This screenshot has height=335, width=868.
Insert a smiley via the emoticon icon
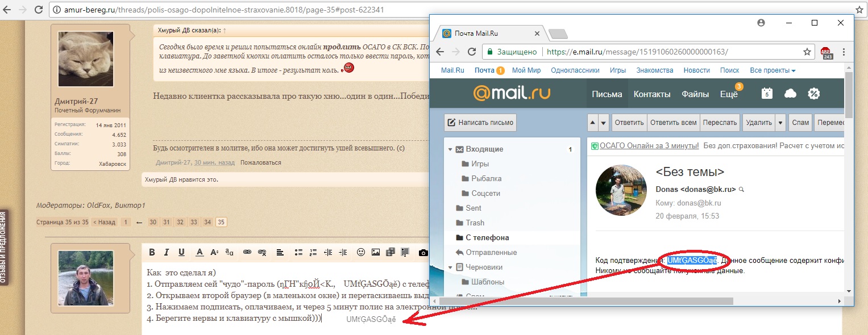tap(360, 252)
